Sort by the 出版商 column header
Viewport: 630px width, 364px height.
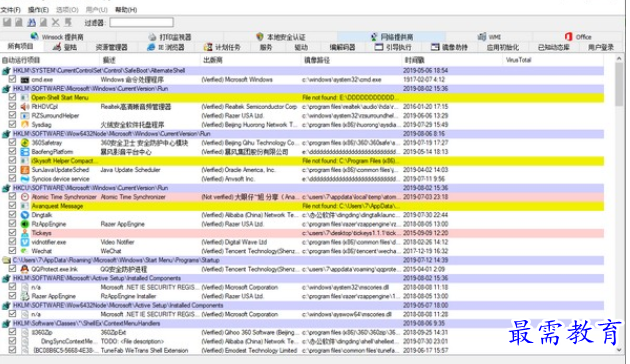[x=251, y=60]
